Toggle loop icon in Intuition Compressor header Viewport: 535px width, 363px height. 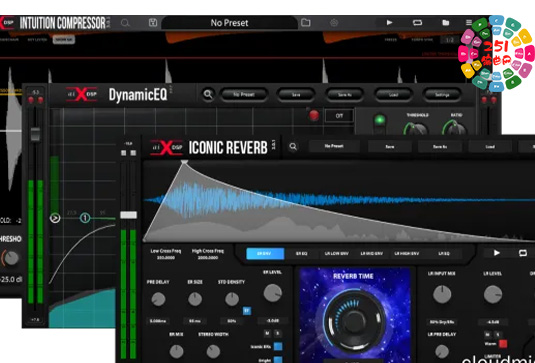click(417, 23)
